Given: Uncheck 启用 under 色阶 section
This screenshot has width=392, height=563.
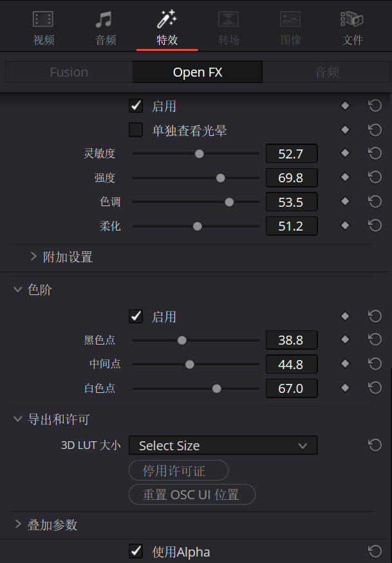Looking at the screenshot, I should pos(136,316).
